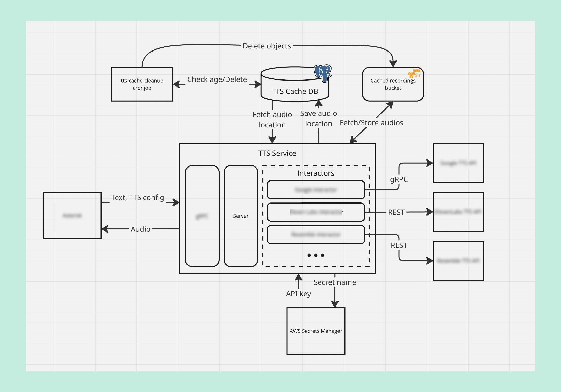
Task: Click the "Text, TTS config" arrow label
Action: coord(138,198)
